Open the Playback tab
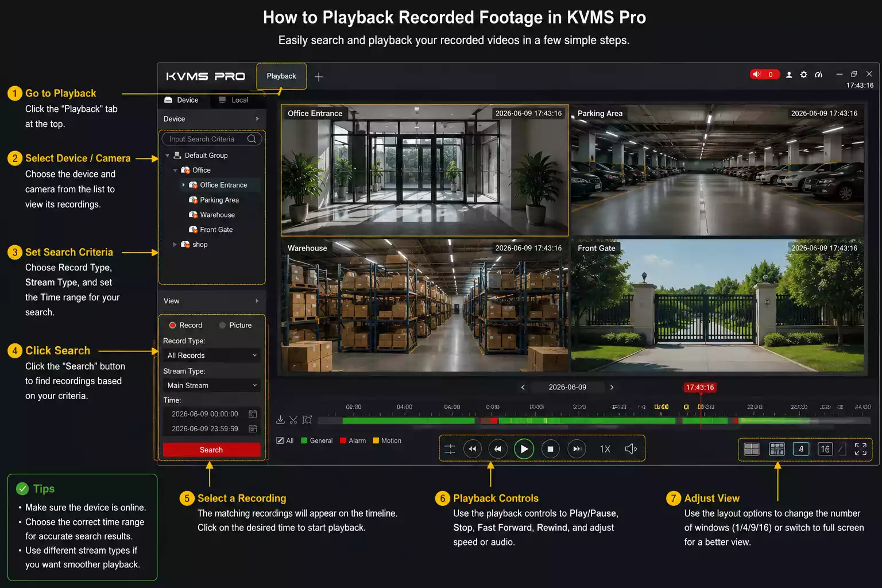 [281, 76]
